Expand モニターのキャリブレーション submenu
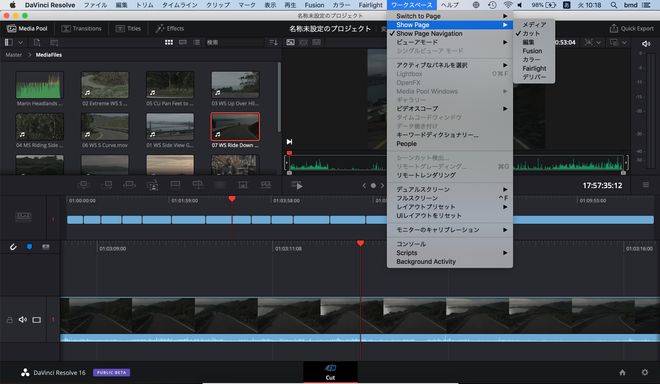The height and width of the screenshot is (384, 660). coord(450,230)
